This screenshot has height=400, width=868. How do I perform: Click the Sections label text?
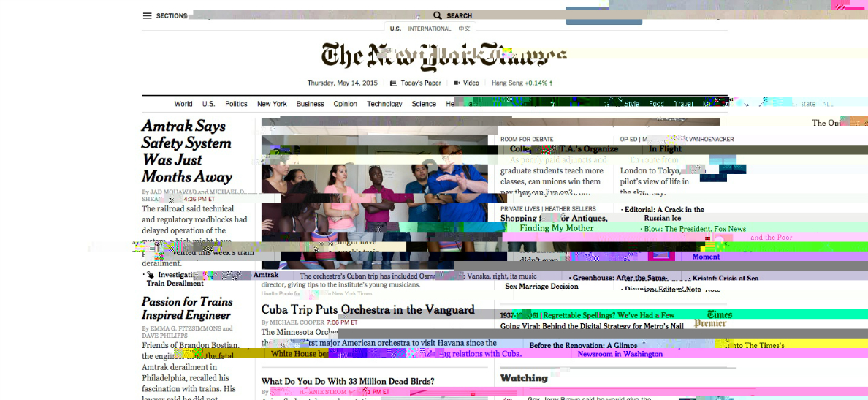pos(172,15)
